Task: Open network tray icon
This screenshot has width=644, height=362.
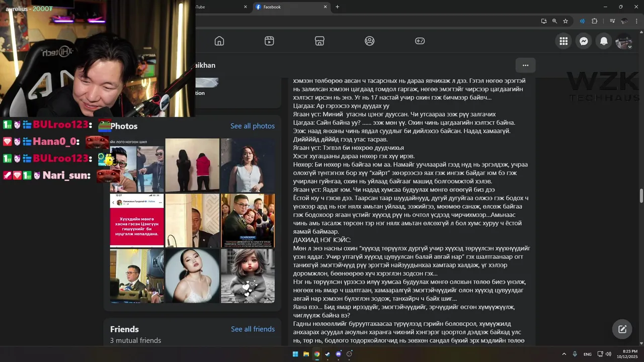Action: point(600,354)
